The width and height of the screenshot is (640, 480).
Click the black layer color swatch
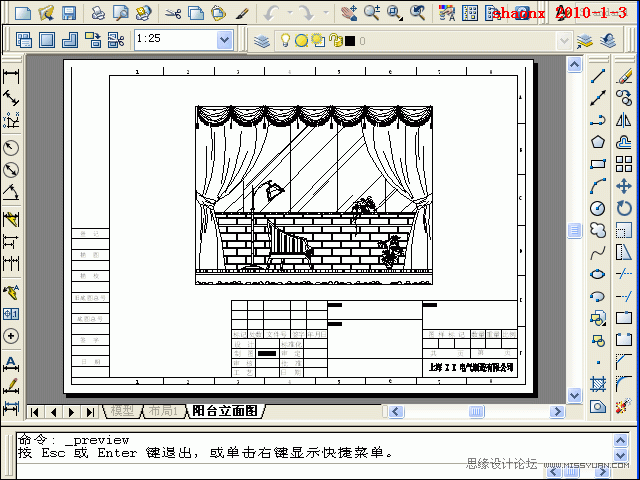pos(350,41)
